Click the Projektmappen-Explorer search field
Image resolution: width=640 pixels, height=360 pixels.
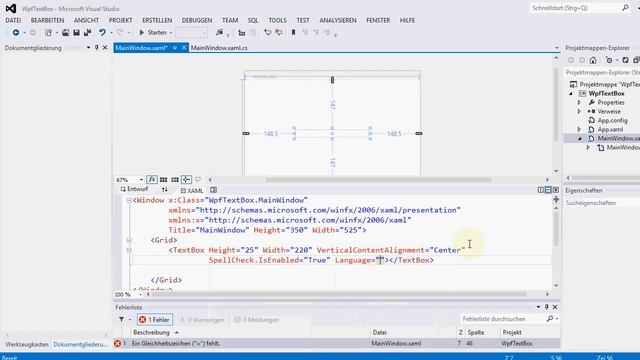click(x=602, y=72)
